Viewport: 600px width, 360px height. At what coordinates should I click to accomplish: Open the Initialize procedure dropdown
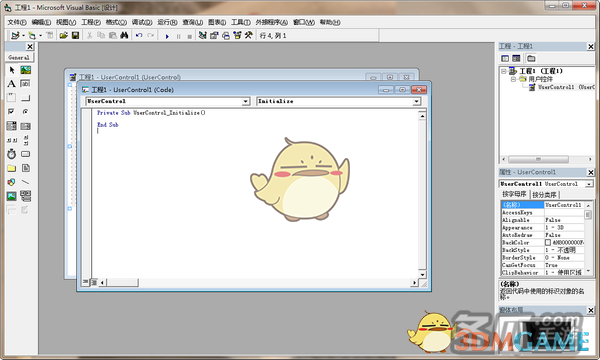click(416, 101)
